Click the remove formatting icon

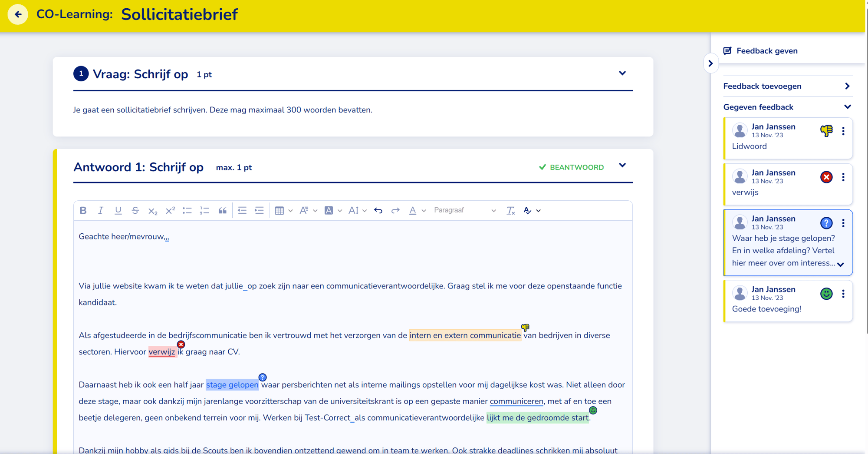point(510,210)
